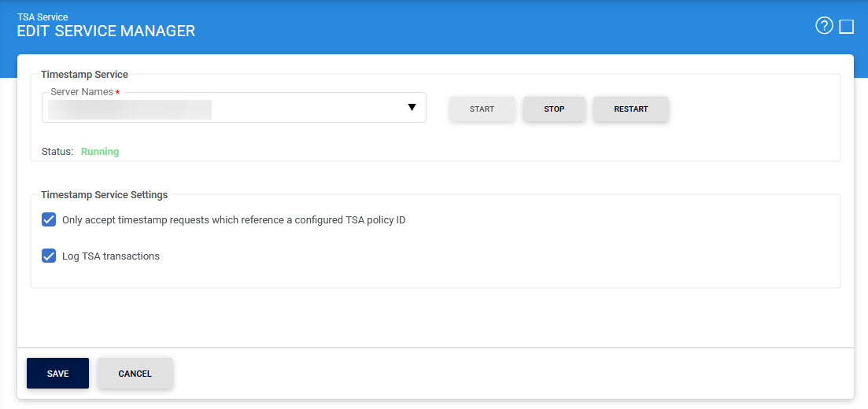The width and height of the screenshot is (868, 409).
Task: Stop the timestamp service with STOP
Action: click(x=554, y=109)
